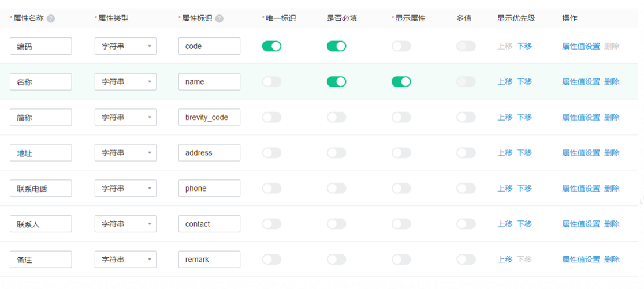This screenshot has width=644, height=289.
Task: Open 属性类型 dropdown in 编码 row
Action: tap(126, 46)
